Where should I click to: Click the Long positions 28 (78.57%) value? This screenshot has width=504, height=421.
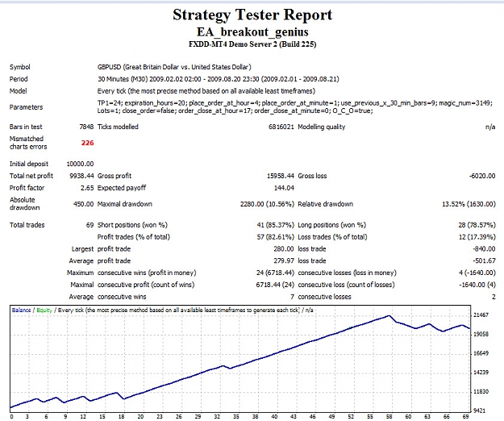pyautogui.click(x=477, y=225)
